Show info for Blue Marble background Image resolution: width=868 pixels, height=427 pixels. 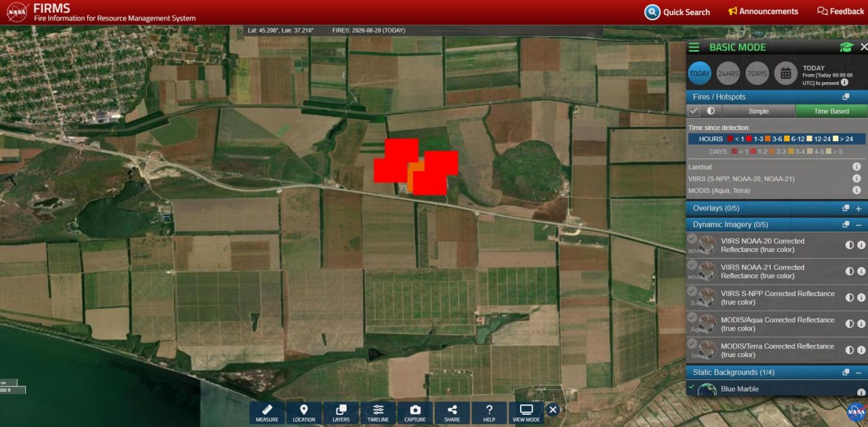coord(861,392)
